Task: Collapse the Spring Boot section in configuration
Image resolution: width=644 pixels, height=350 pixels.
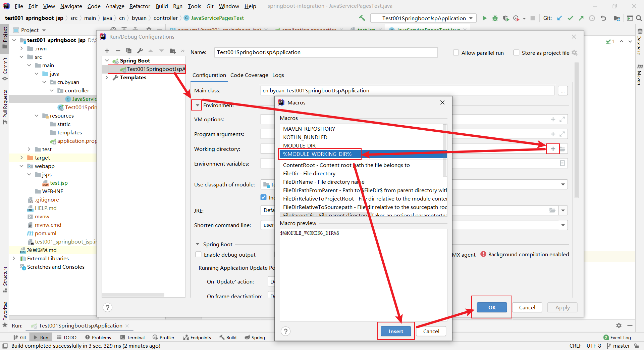Action: pyautogui.click(x=197, y=244)
